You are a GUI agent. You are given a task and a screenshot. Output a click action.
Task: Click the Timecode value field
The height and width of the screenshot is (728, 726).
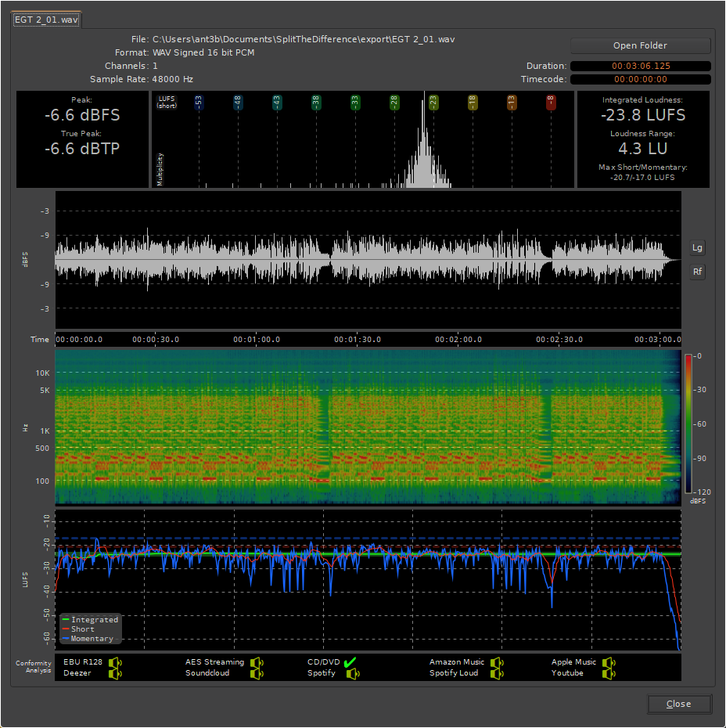click(641, 79)
